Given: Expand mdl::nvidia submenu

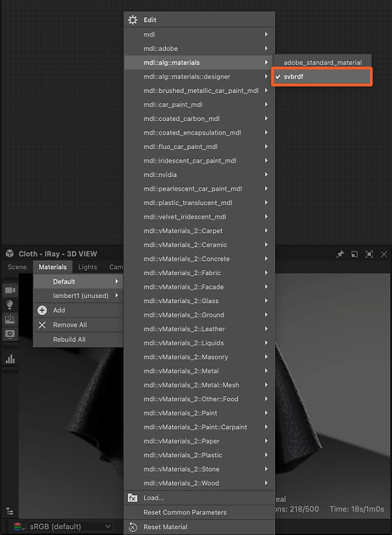Looking at the screenshot, I should [x=199, y=174].
